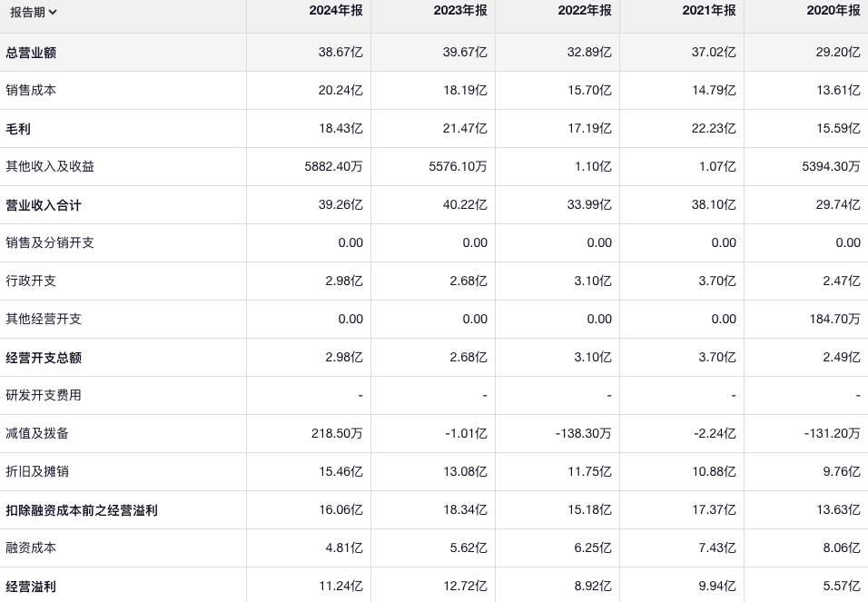Click the 折旧及摊销 row label
Viewport: 868px width, 602px height.
[x=37, y=472]
